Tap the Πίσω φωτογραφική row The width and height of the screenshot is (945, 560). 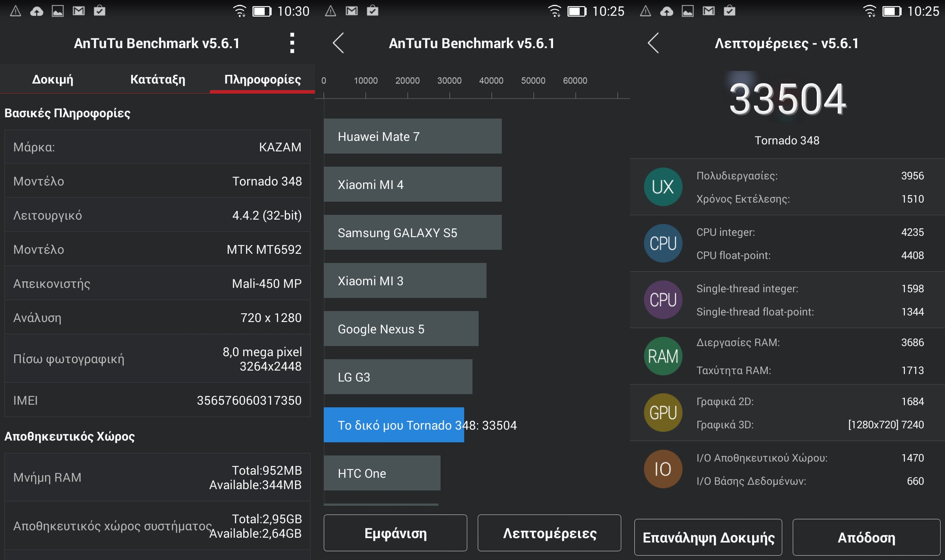click(x=157, y=359)
